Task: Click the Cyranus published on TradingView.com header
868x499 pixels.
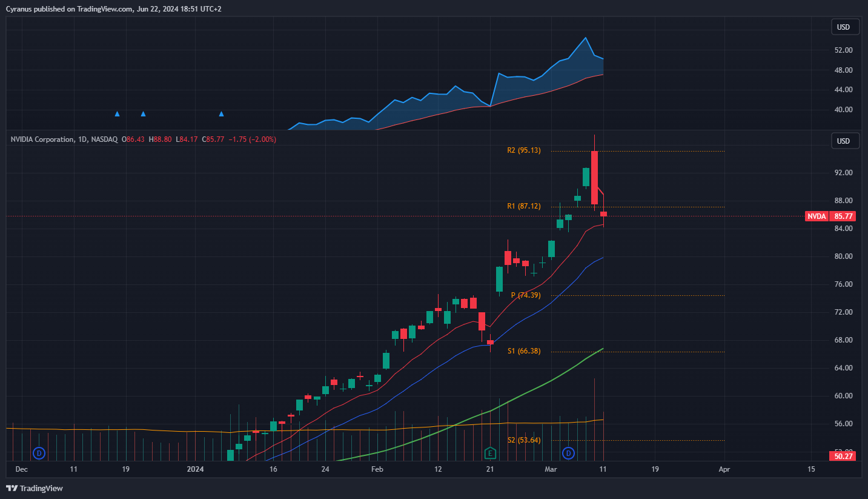Action: 114,8
